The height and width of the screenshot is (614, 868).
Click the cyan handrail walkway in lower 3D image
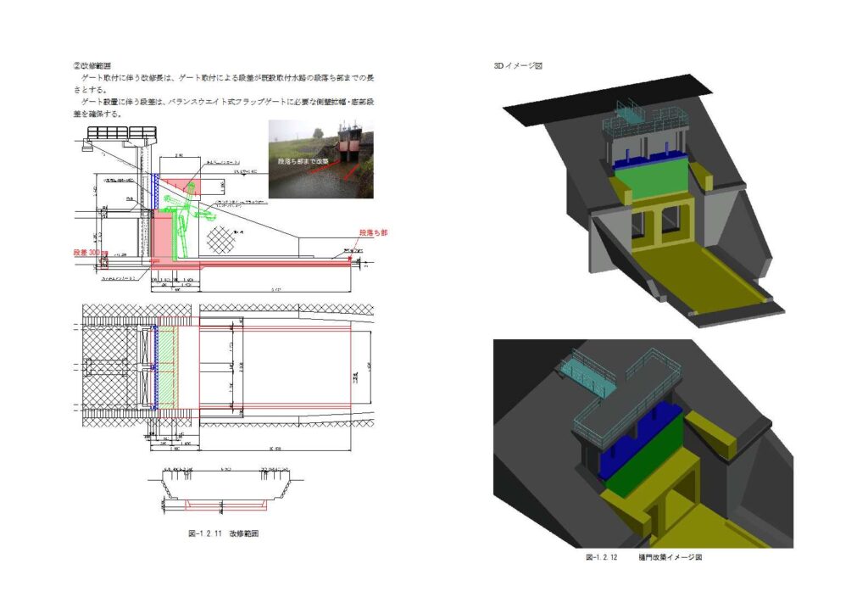585,375
